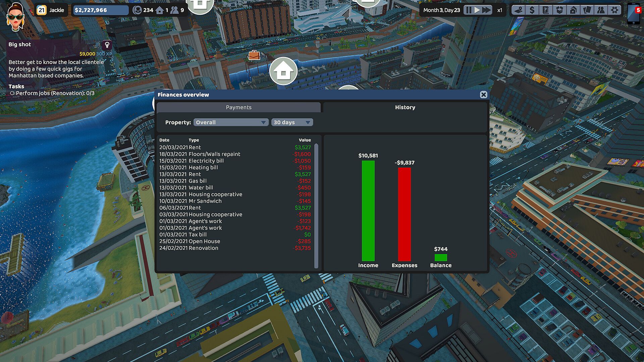
Task: Select the History tab
Action: tap(405, 107)
